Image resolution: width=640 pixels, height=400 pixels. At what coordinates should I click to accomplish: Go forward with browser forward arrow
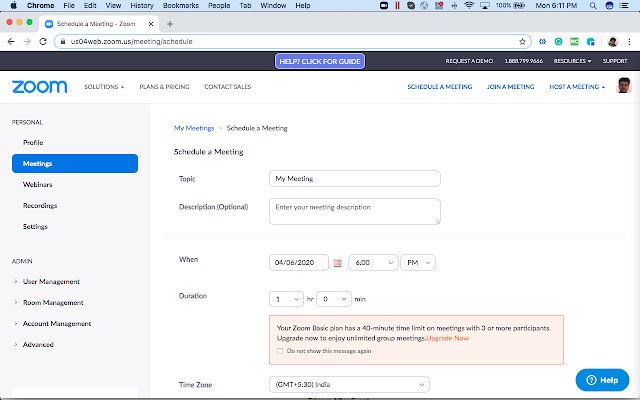click(27, 41)
